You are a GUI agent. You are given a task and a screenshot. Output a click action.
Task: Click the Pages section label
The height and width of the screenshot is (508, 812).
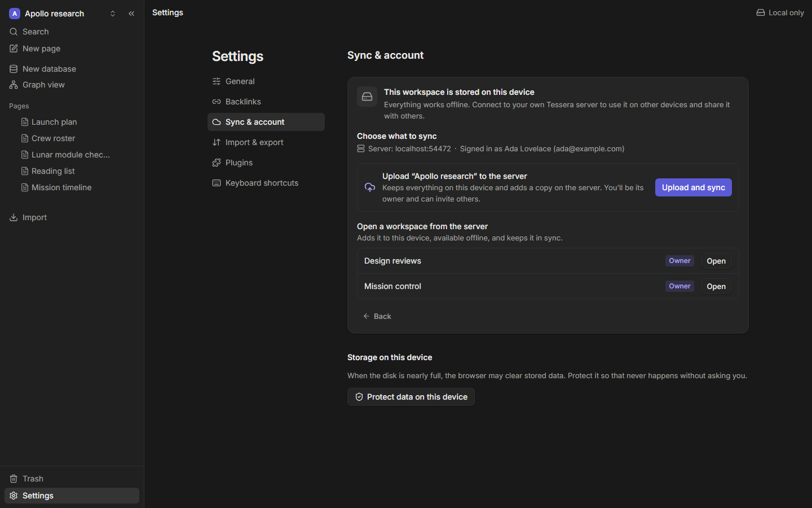coord(19,106)
